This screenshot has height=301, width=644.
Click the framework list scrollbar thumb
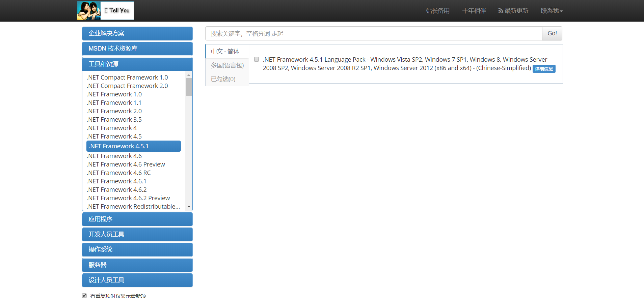(x=189, y=87)
